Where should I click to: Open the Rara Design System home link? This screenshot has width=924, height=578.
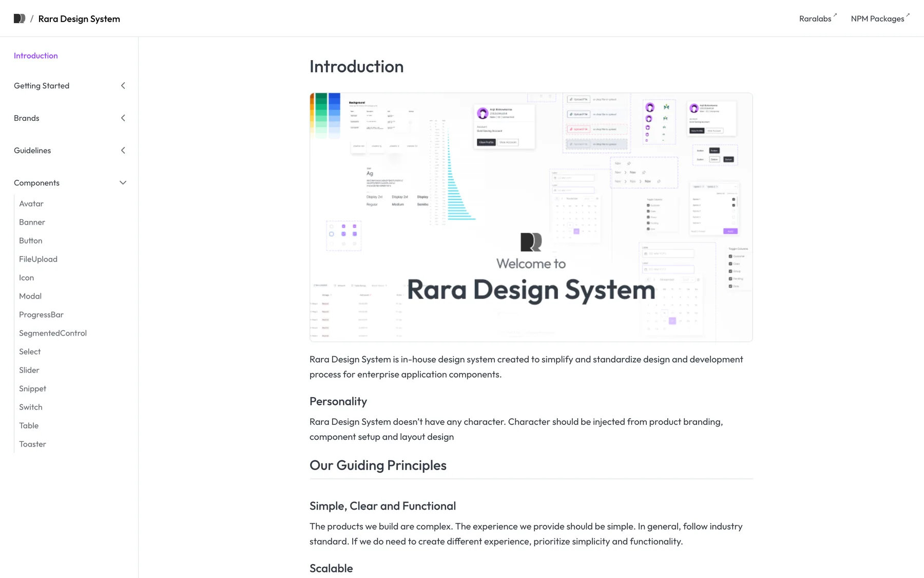(x=79, y=18)
